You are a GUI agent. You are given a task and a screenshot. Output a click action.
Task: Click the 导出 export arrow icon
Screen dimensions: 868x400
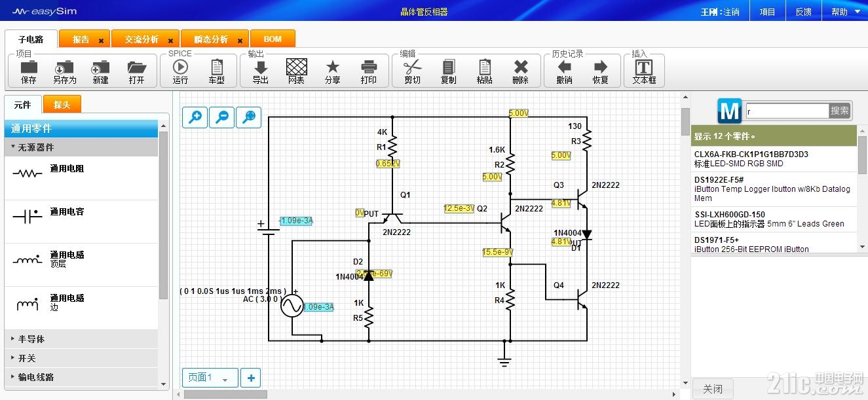pos(261,67)
